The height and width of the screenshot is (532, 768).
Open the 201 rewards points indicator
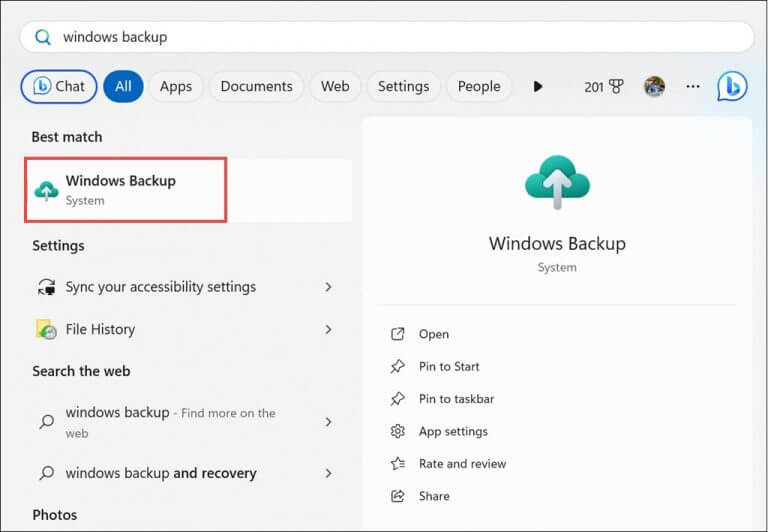603,87
